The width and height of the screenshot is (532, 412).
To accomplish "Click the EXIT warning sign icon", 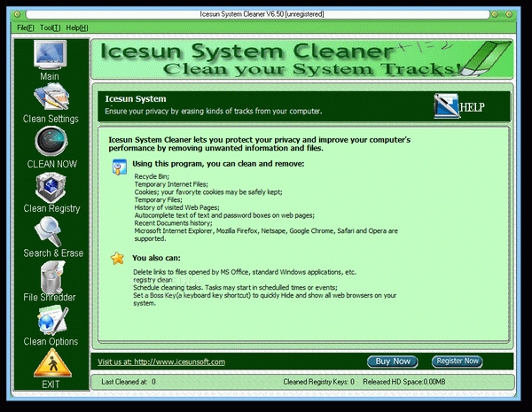I will click(x=52, y=363).
